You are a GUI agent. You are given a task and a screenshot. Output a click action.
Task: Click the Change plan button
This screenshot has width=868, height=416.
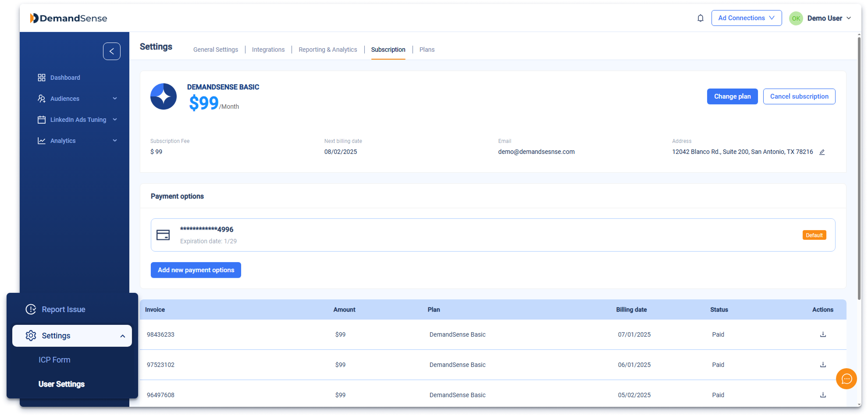click(732, 96)
